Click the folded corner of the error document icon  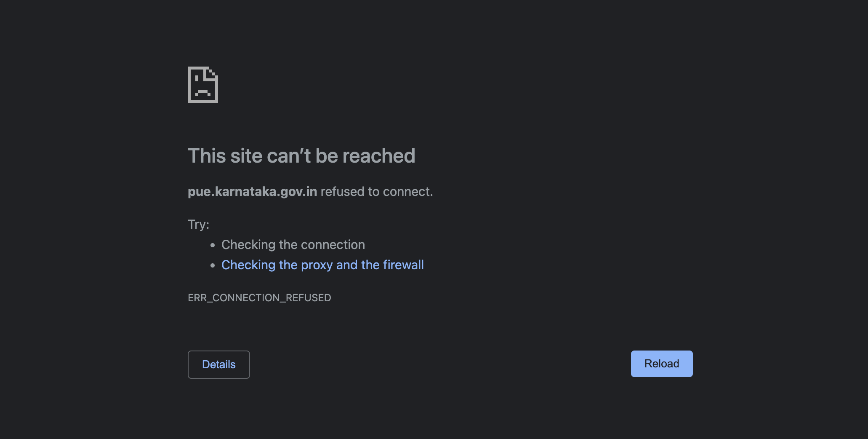point(212,72)
